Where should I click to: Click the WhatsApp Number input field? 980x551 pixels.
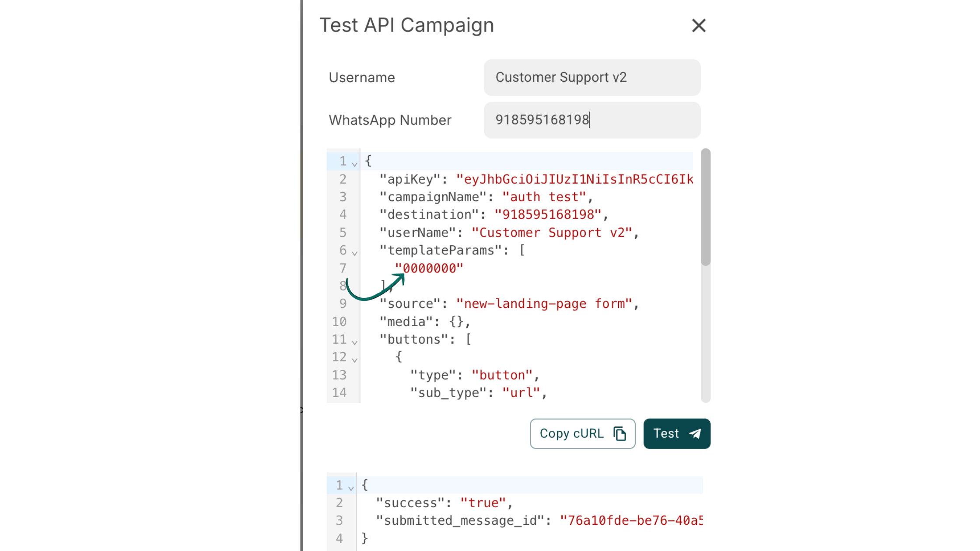pyautogui.click(x=591, y=120)
